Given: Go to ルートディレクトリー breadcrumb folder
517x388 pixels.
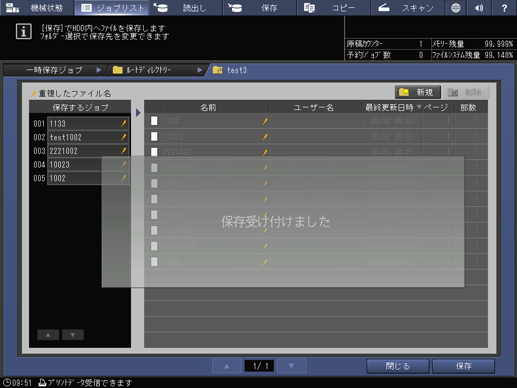Looking at the screenshot, I should click(149, 70).
